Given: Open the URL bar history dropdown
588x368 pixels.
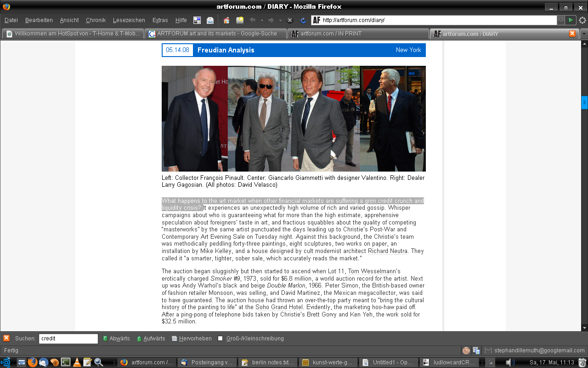Looking at the screenshot, I should point(561,20).
